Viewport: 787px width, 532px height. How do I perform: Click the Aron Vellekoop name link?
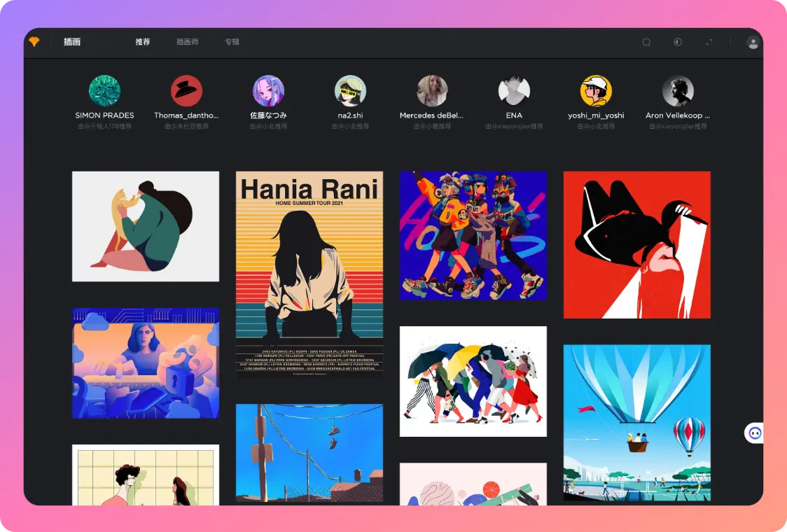[x=677, y=115]
